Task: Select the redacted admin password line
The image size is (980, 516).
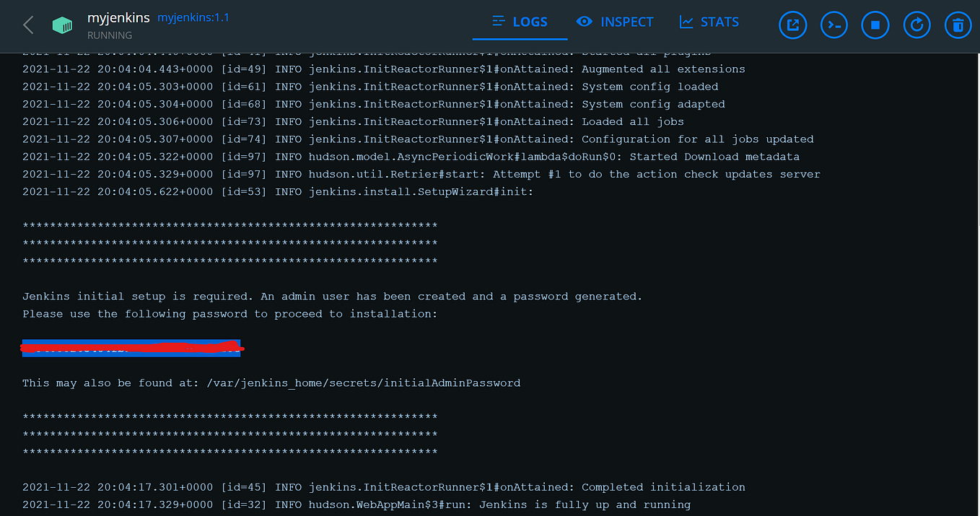Action: (x=132, y=348)
